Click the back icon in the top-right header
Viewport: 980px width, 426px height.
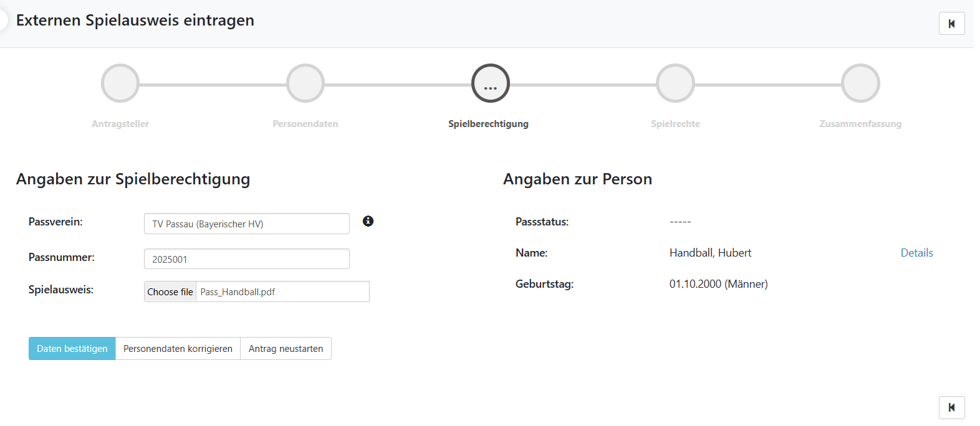[x=951, y=24]
